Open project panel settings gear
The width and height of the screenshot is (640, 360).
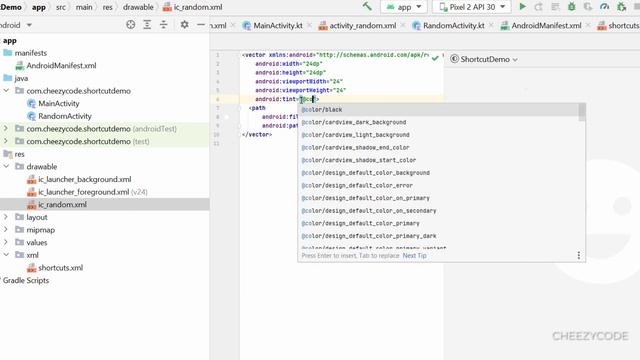pyautogui.click(x=184, y=24)
